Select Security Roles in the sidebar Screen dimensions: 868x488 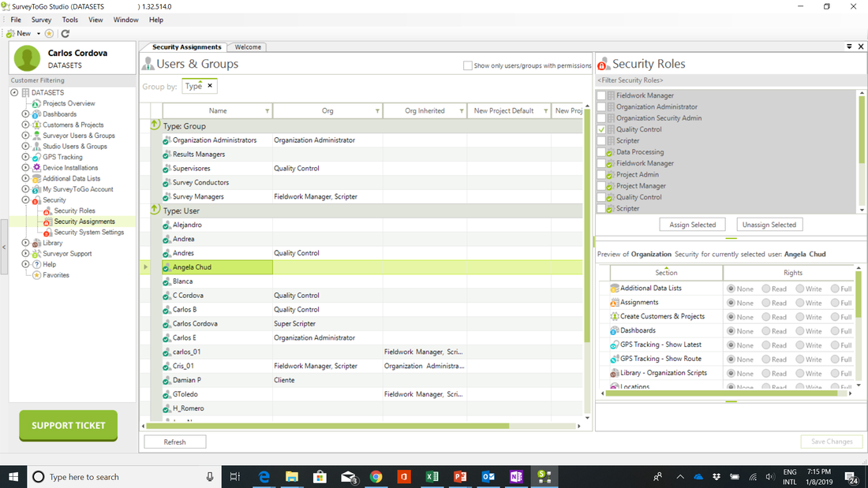(74, 210)
